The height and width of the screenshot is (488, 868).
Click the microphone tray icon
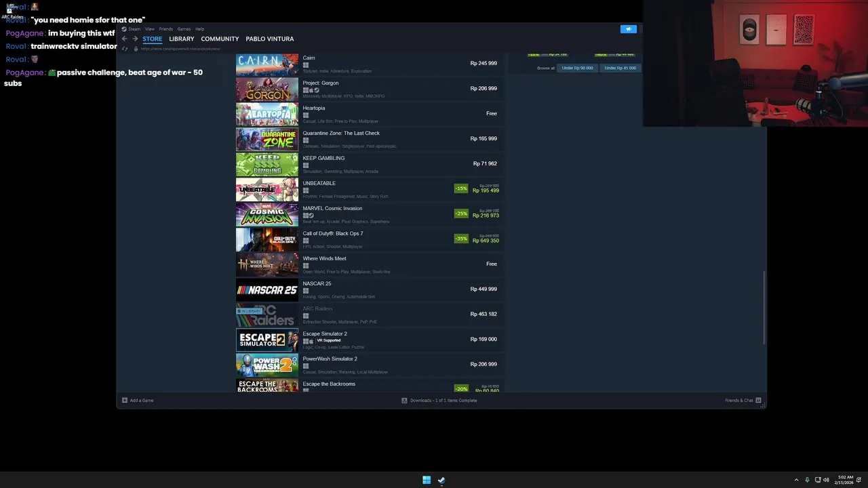click(807, 480)
